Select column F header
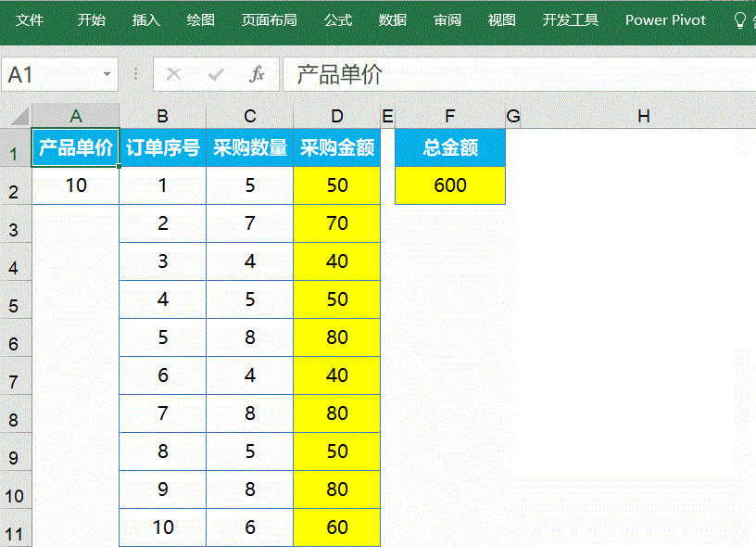 pos(450,116)
